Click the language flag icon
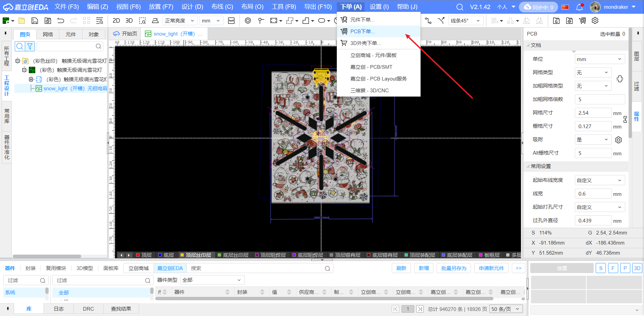The width and height of the screenshot is (644, 316). click(565, 7)
